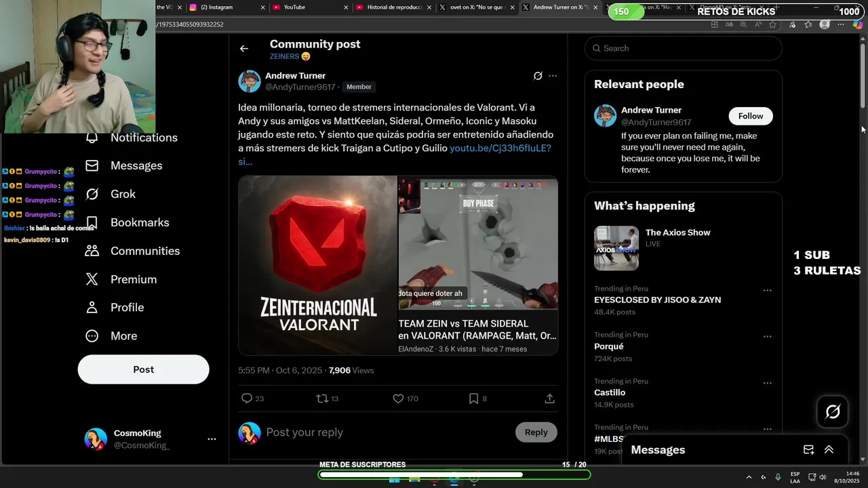This screenshot has width=868, height=488.
Task: Click the microphone icon in system tray
Action: pyautogui.click(x=778, y=477)
